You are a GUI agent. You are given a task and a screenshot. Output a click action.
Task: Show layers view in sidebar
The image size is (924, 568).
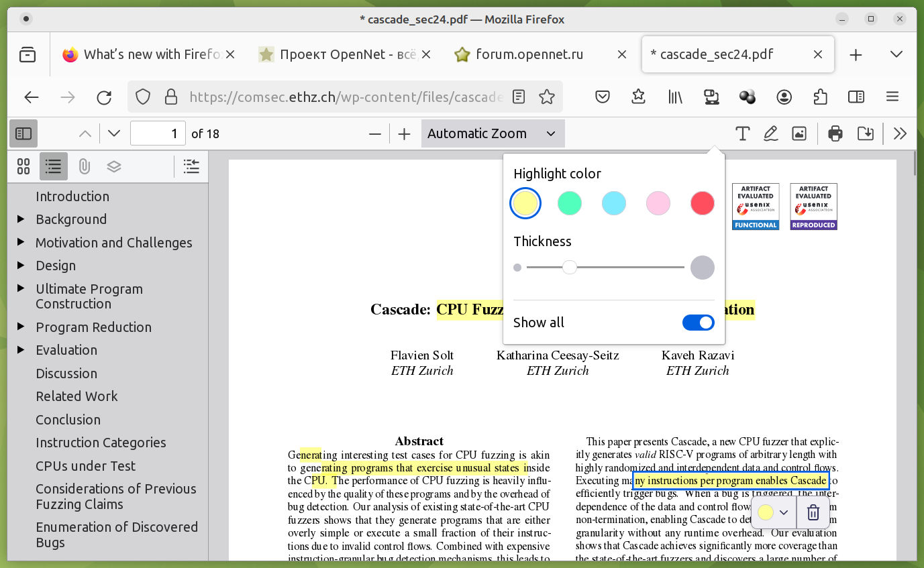[x=114, y=166]
